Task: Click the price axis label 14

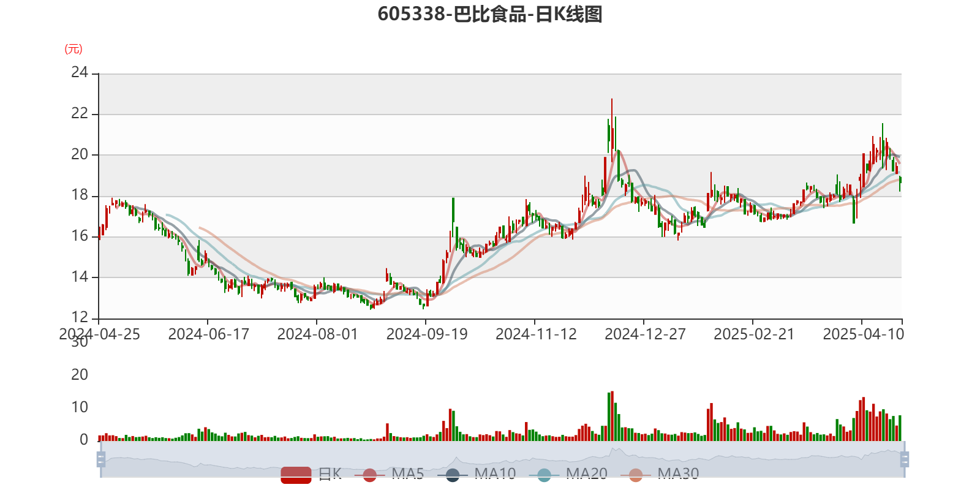Action: coord(80,277)
